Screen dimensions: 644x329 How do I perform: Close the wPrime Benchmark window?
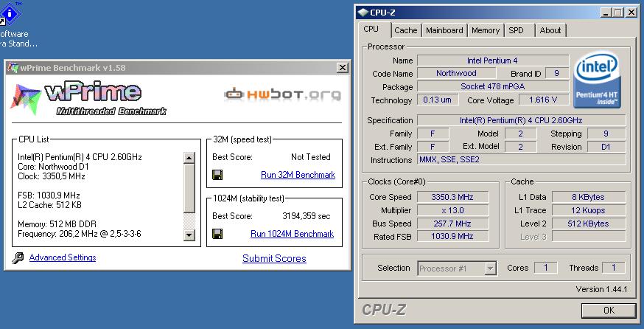[342, 68]
